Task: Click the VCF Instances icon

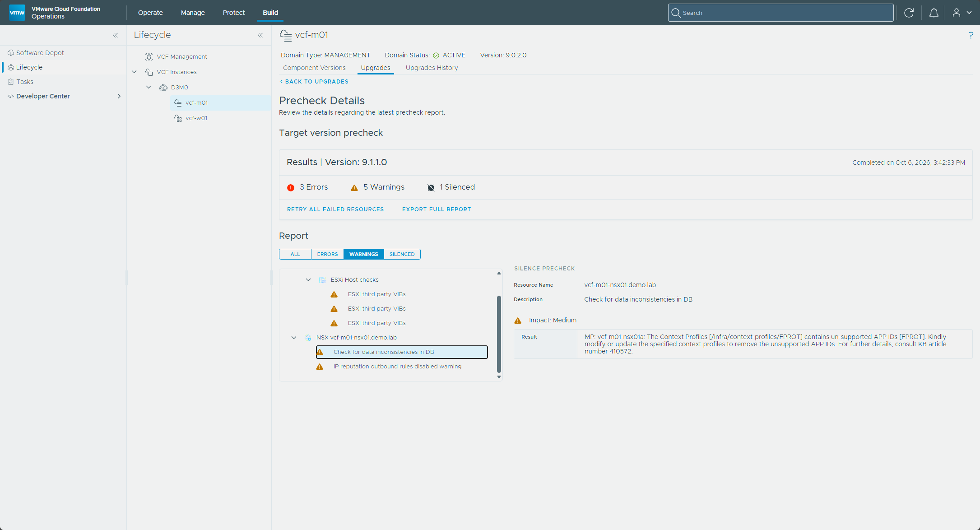Action: pos(149,72)
